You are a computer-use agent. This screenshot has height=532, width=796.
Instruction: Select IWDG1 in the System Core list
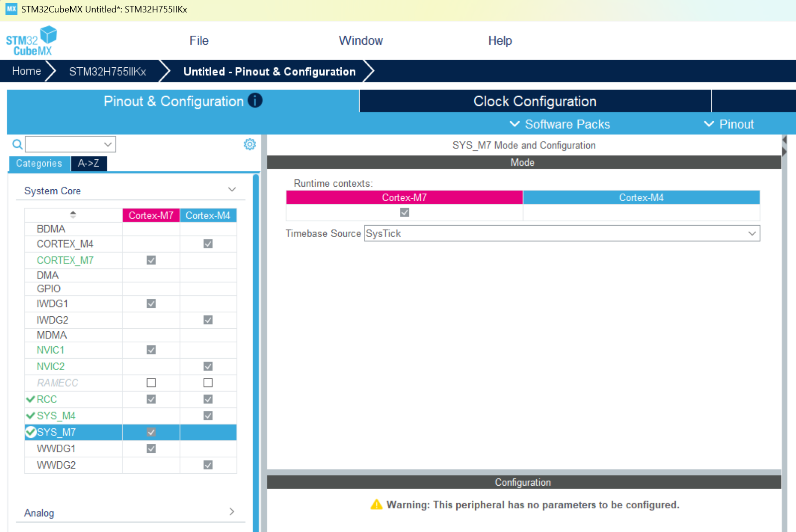52,303
